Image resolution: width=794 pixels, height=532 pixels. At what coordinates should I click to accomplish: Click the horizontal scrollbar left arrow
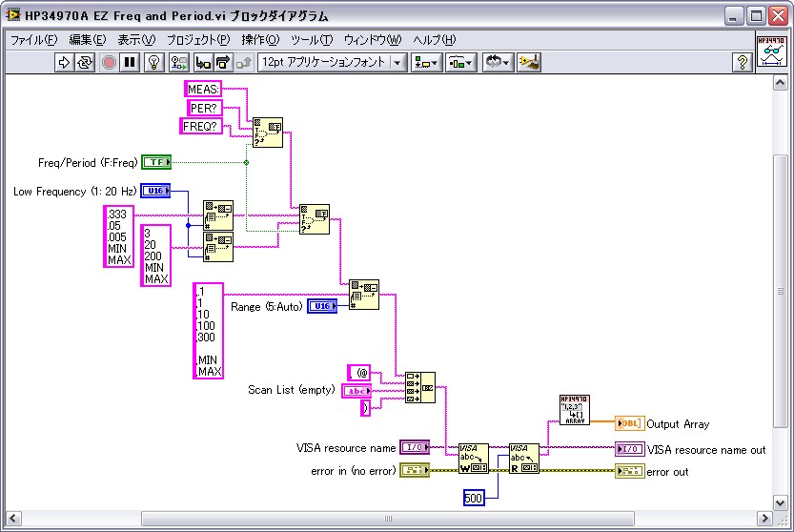tap(13, 519)
